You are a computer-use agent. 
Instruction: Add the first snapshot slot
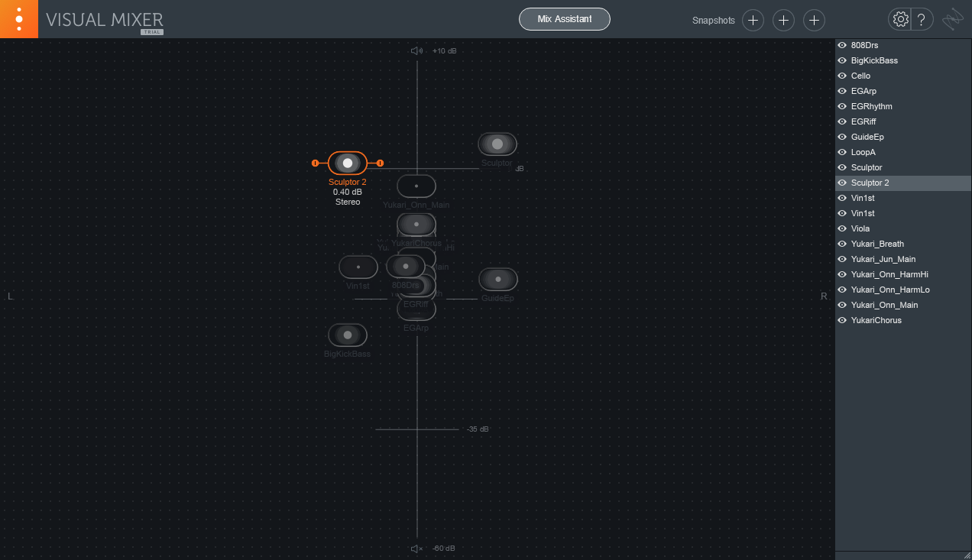tap(753, 21)
